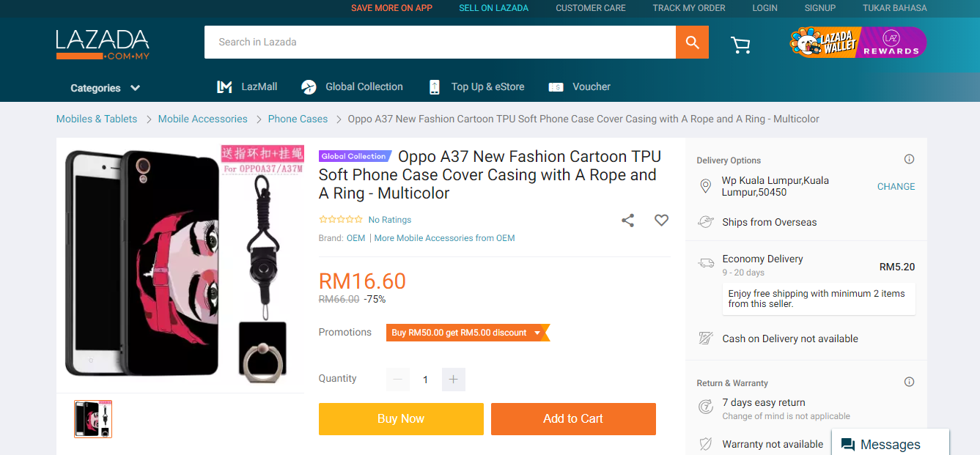Open Top Up & eStore menu
The height and width of the screenshot is (455, 980).
tap(476, 86)
